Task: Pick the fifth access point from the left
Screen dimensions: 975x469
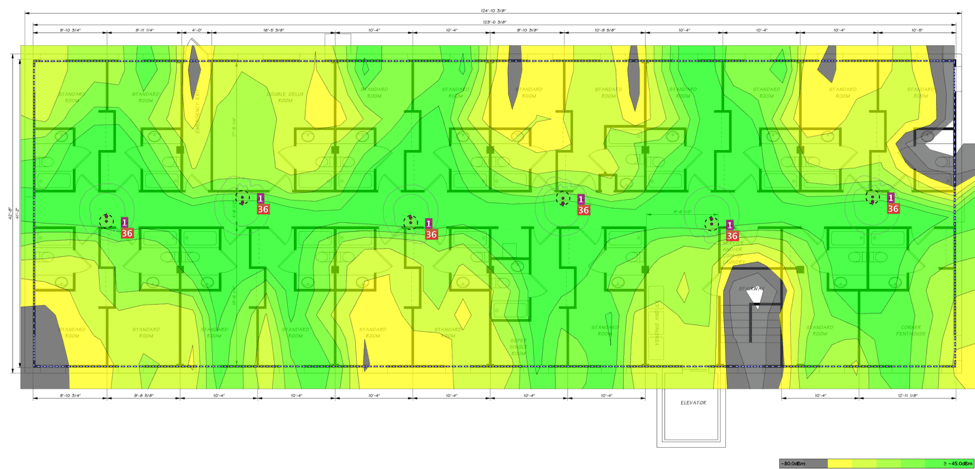Action: (711, 224)
